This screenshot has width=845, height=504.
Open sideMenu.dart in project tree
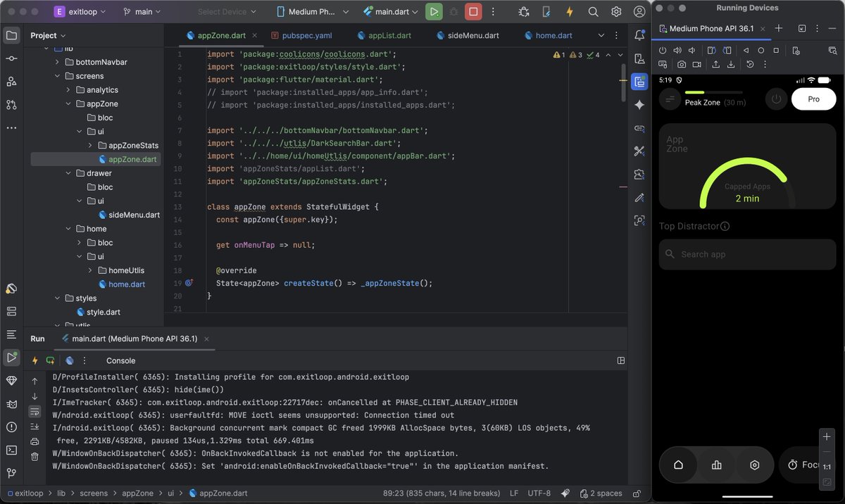click(128, 215)
